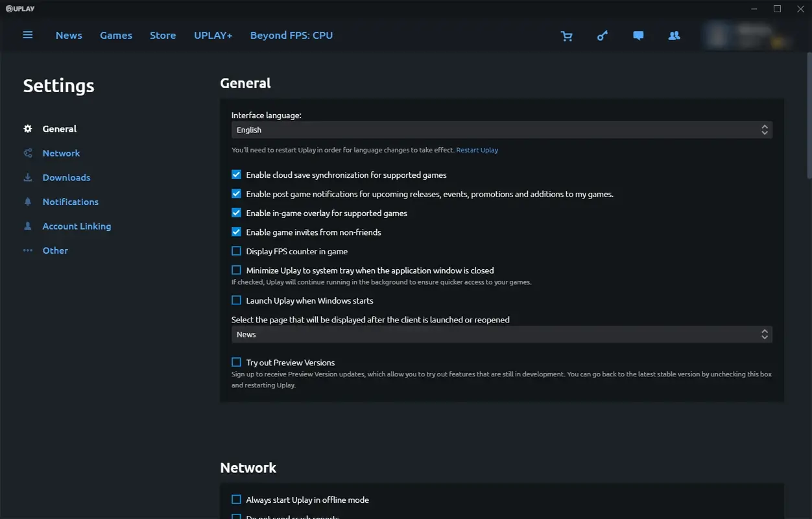Expand the Other settings section in the sidebar

55,250
